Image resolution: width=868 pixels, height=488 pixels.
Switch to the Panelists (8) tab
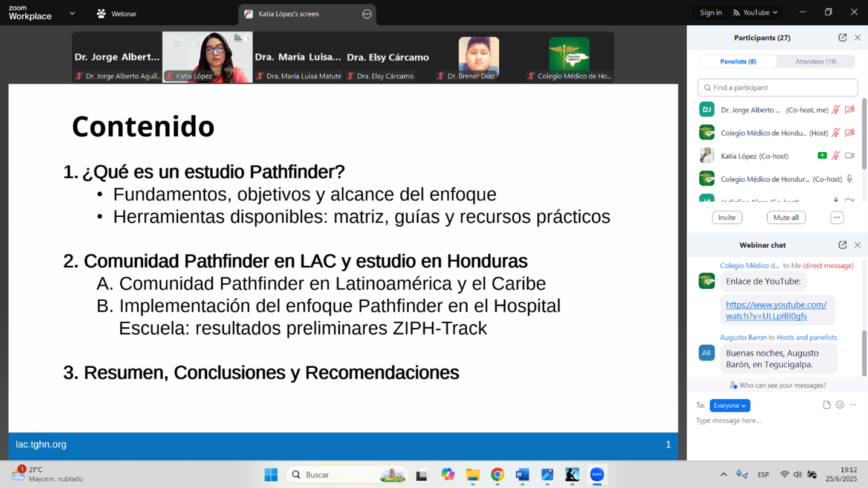(738, 62)
